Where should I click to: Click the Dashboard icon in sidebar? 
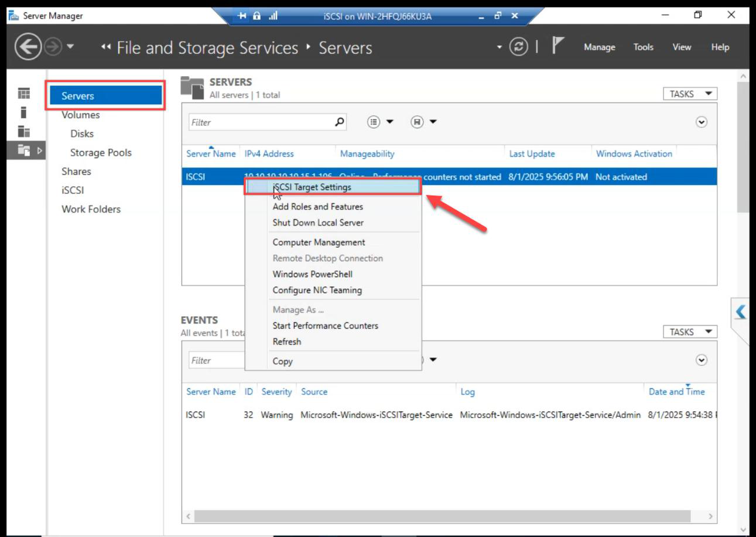23,93
